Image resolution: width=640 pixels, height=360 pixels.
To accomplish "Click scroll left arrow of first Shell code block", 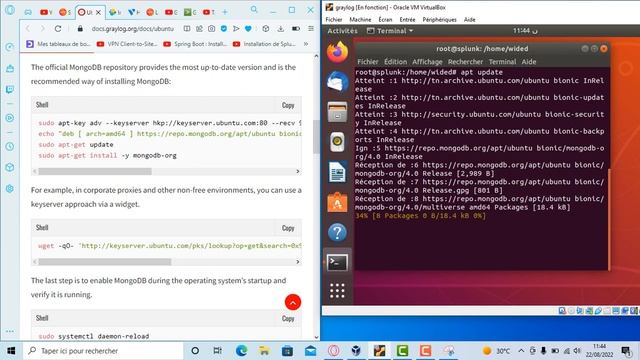I will 35,171.
